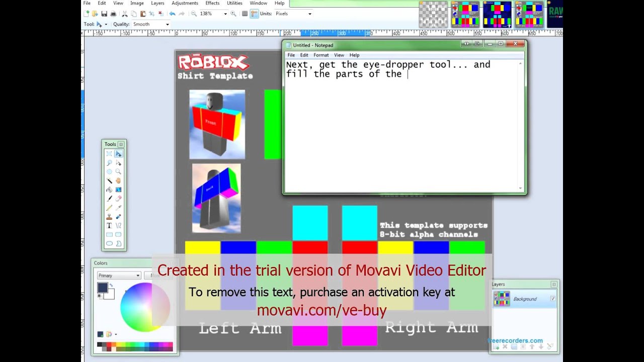Select the Ellipse Select tool

[x=109, y=171]
